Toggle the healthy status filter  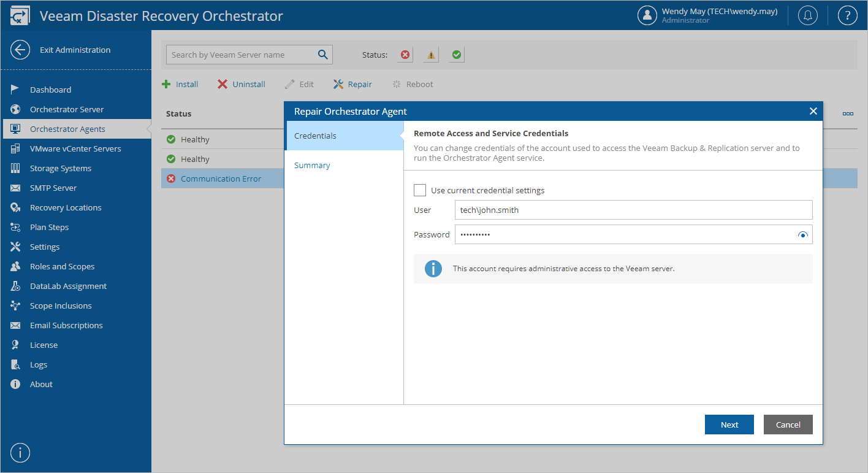[x=456, y=55]
